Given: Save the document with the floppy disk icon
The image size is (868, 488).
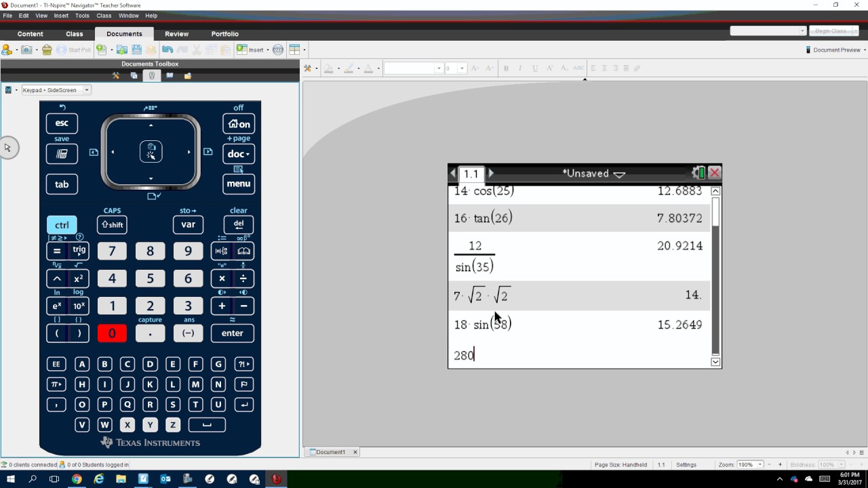Looking at the screenshot, I should [x=136, y=49].
